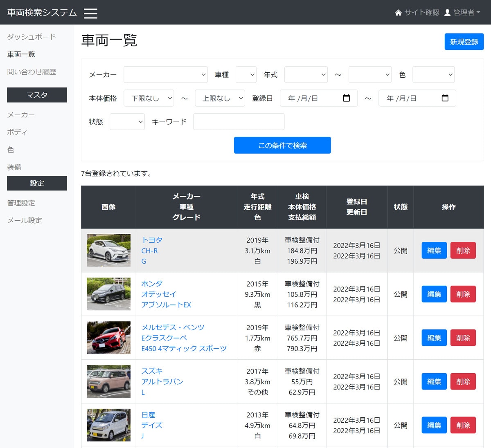Open the 年式 start year dropdown

[x=306, y=74]
